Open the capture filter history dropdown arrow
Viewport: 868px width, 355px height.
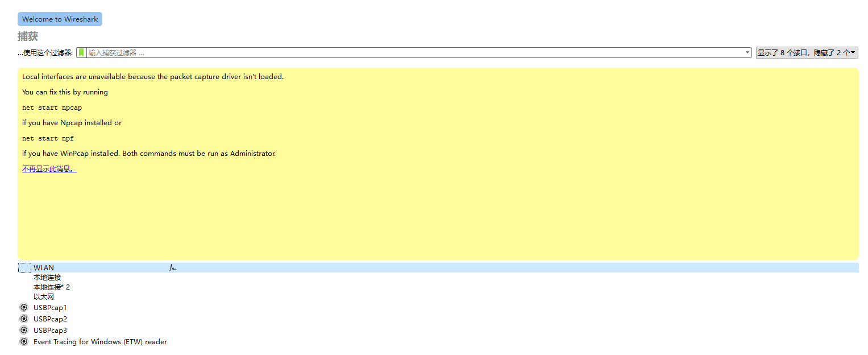coord(747,52)
